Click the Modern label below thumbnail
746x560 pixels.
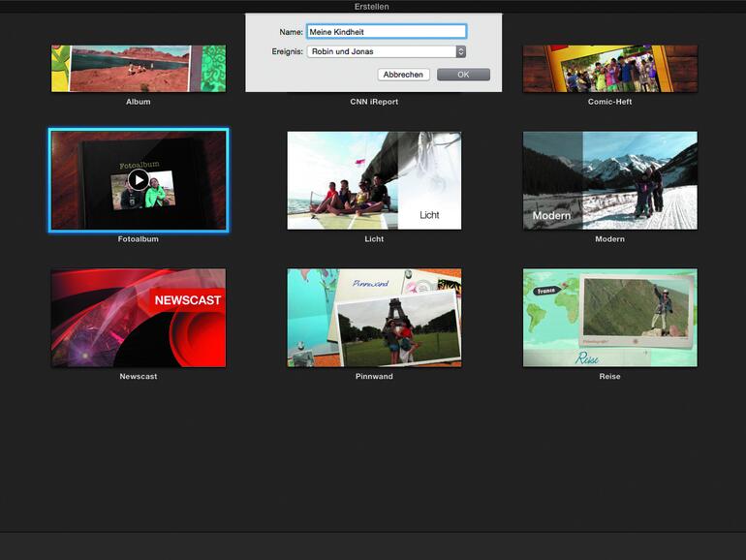610,239
